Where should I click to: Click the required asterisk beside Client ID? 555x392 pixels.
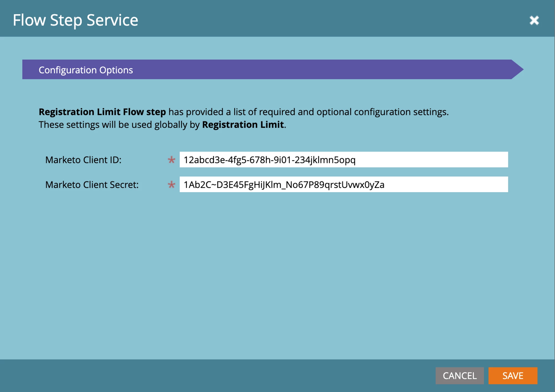pos(171,160)
